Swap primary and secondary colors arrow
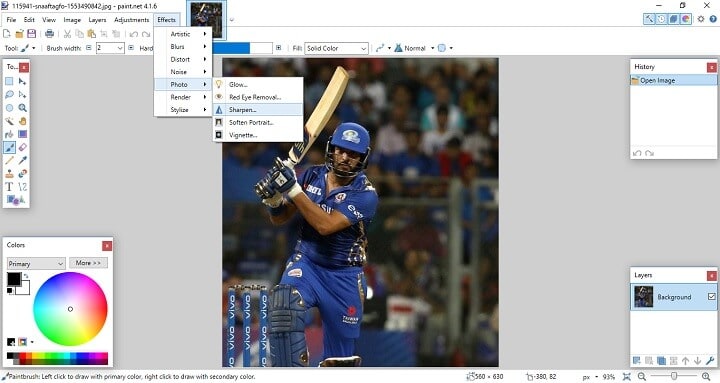 (27, 276)
